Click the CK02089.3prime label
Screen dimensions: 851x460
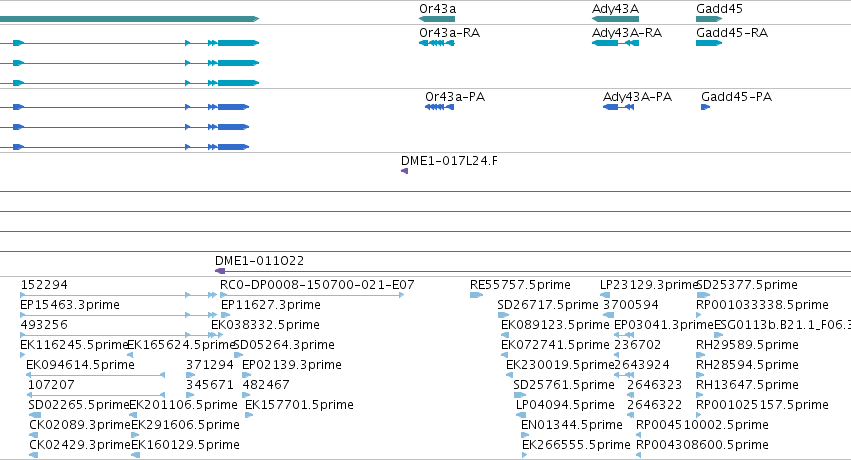(80, 424)
